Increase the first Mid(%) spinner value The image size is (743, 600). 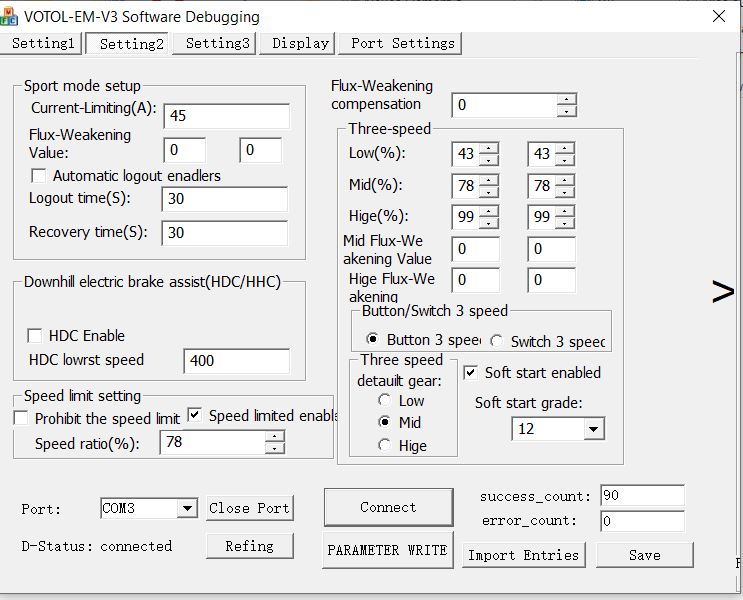tap(489, 180)
